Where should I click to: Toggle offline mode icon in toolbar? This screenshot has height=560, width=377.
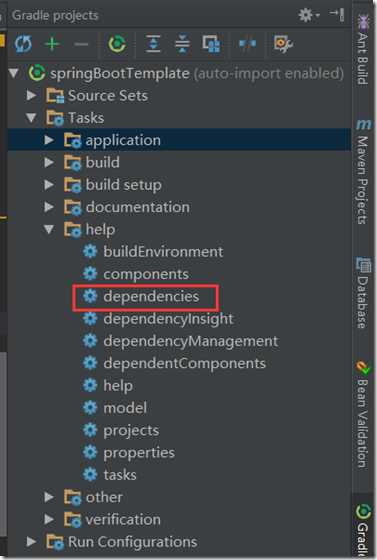pyautogui.click(x=247, y=44)
